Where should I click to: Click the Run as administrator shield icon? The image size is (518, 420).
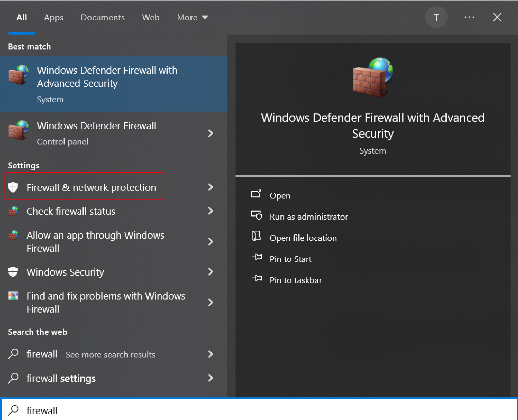[257, 215]
